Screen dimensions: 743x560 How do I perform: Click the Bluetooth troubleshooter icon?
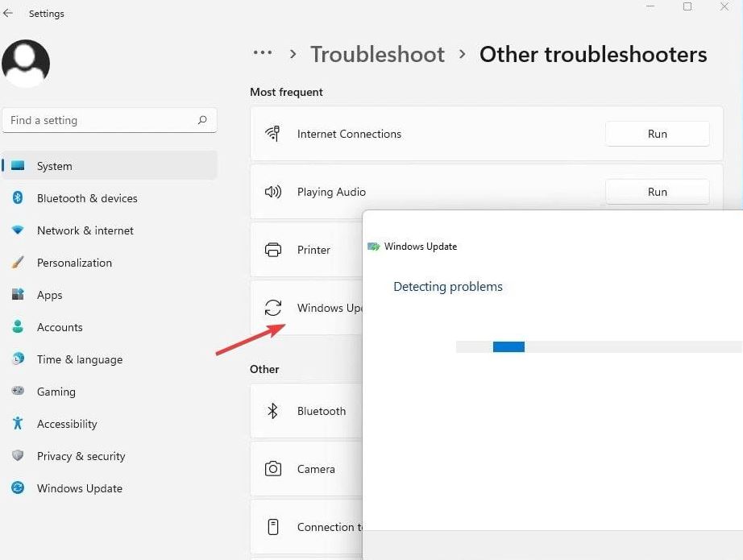272,411
